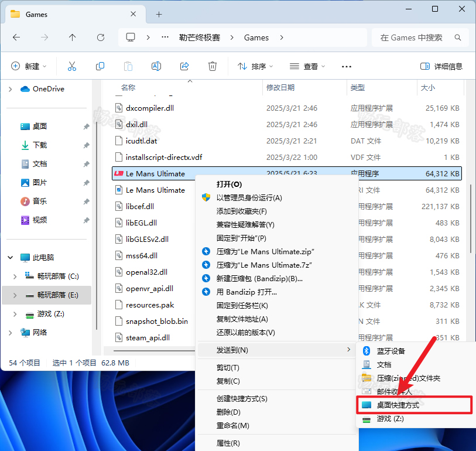
Task: Expand the C: drive node
Action: pos(15,276)
